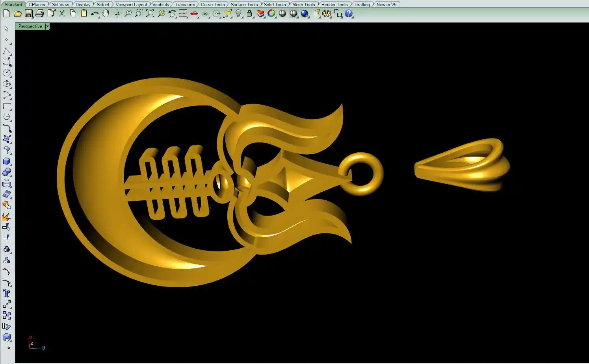Toggle the four-viewport layout icon
The image size is (589, 364).
tap(183, 14)
